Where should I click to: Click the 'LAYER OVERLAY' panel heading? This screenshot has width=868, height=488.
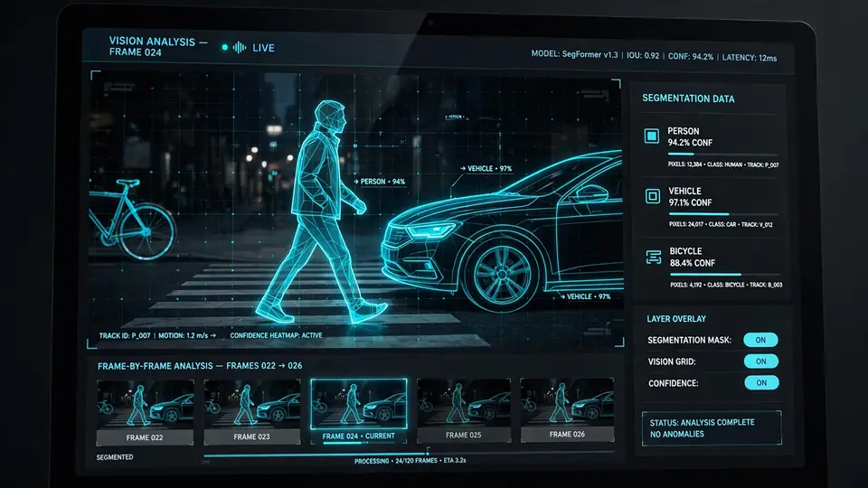tap(676, 319)
